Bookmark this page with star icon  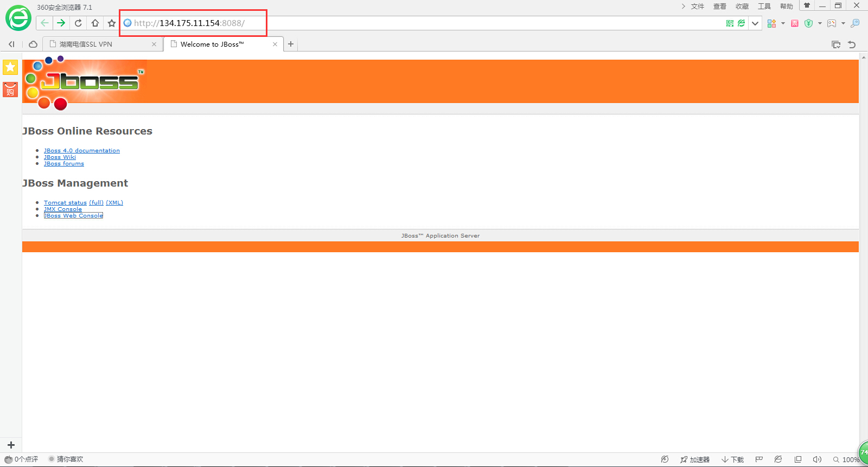pyautogui.click(x=112, y=23)
